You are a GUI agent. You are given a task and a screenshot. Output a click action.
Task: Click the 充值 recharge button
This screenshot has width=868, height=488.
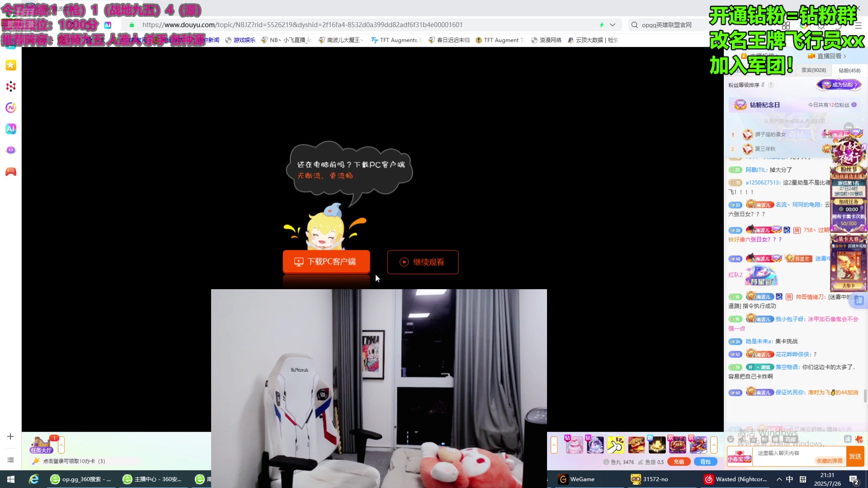679,462
